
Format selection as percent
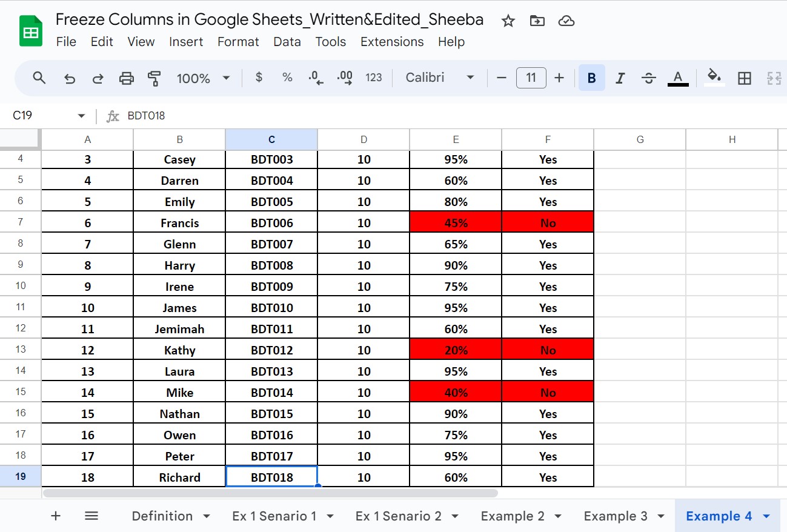click(x=287, y=78)
